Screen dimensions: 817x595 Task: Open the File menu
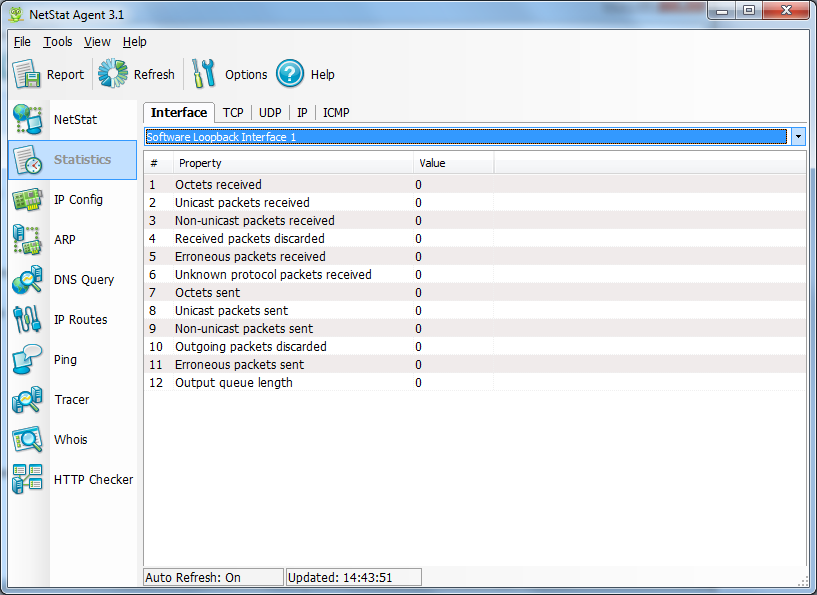click(x=22, y=42)
